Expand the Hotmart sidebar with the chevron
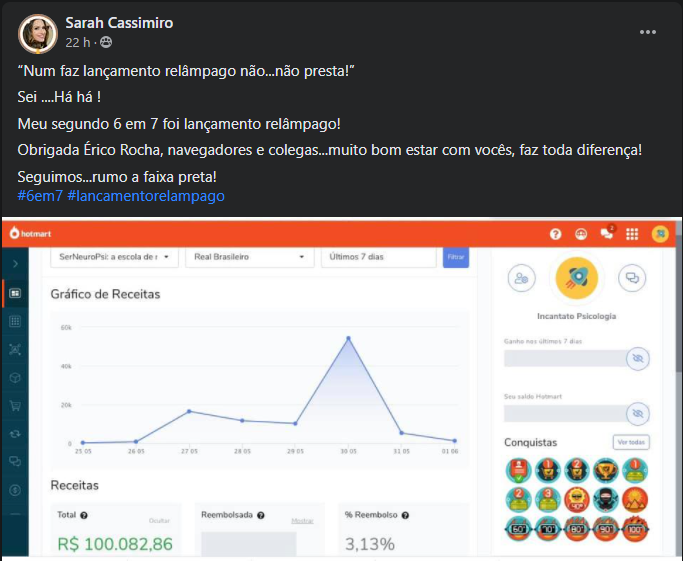The height and width of the screenshot is (561, 683). (x=15, y=264)
